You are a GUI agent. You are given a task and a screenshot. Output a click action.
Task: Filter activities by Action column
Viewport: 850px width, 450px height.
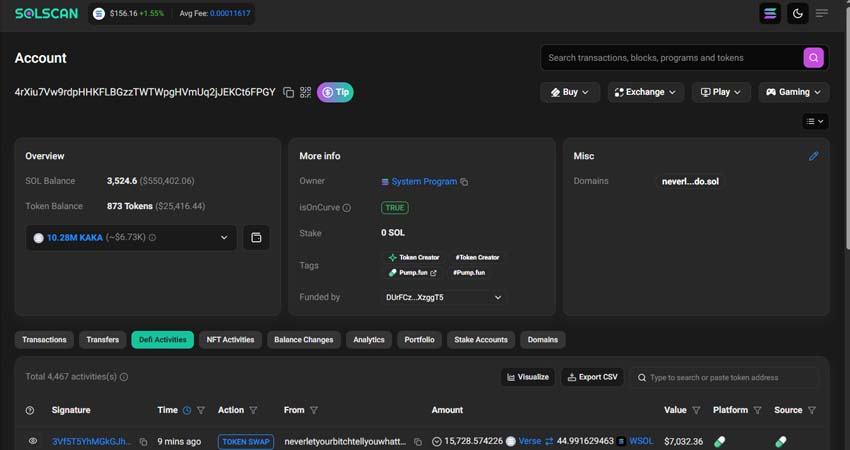click(x=253, y=410)
